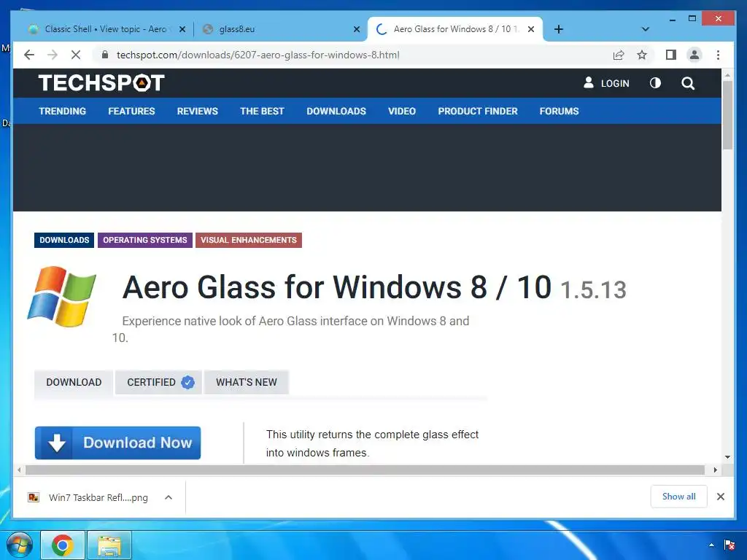
Task: Click the page scroll down arrow
Action: pyautogui.click(x=727, y=457)
